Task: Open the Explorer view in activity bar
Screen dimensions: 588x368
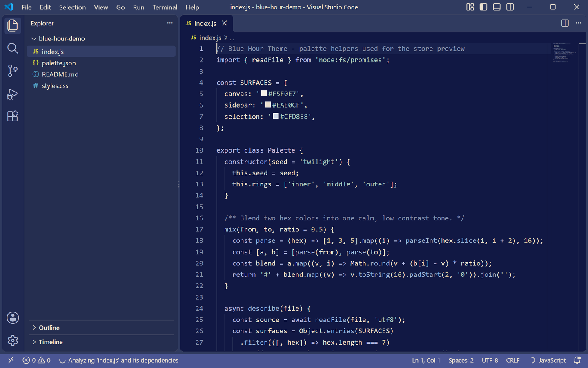Action: pos(13,25)
